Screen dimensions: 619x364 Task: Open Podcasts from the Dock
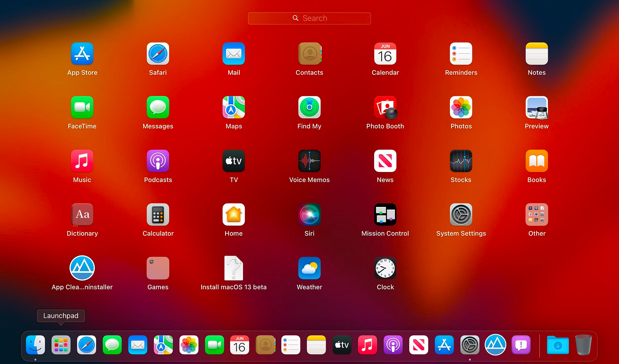pyautogui.click(x=393, y=345)
